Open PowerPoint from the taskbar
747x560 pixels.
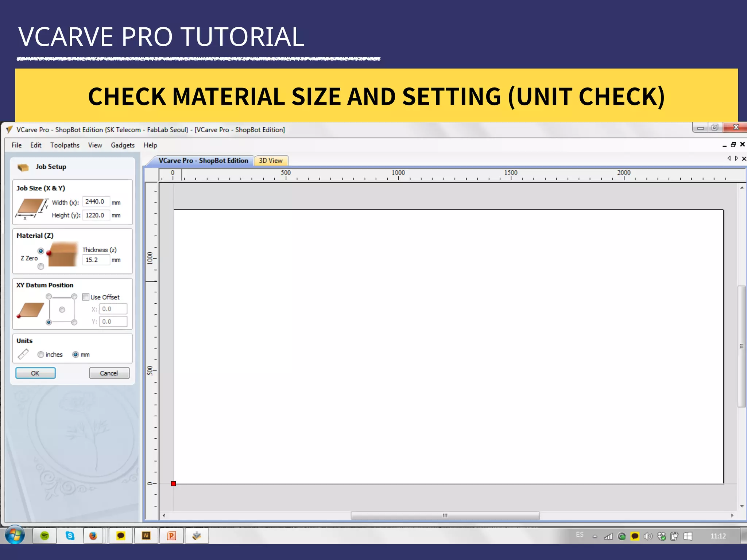click(171, 536)
